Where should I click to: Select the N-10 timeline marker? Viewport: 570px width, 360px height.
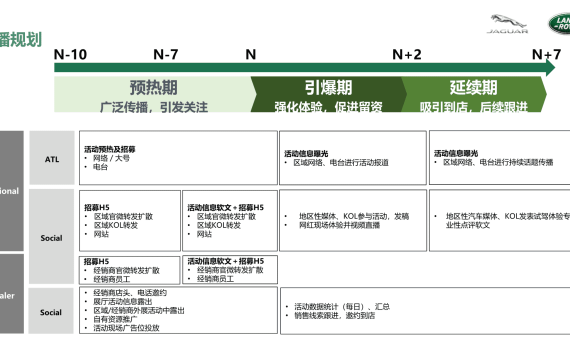pyautogui.click(x=71, y=55)
